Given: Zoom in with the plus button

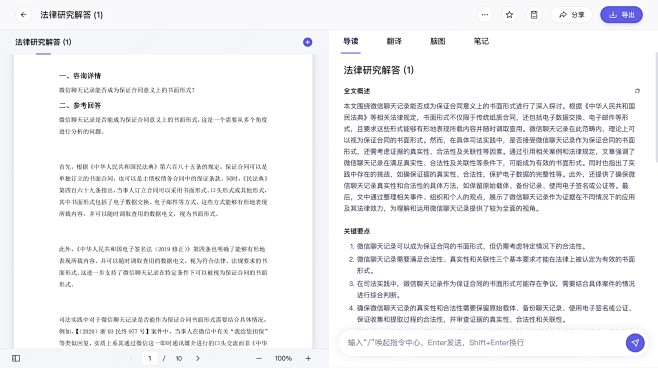Looking at the screenshot, I should click(308, 358).
